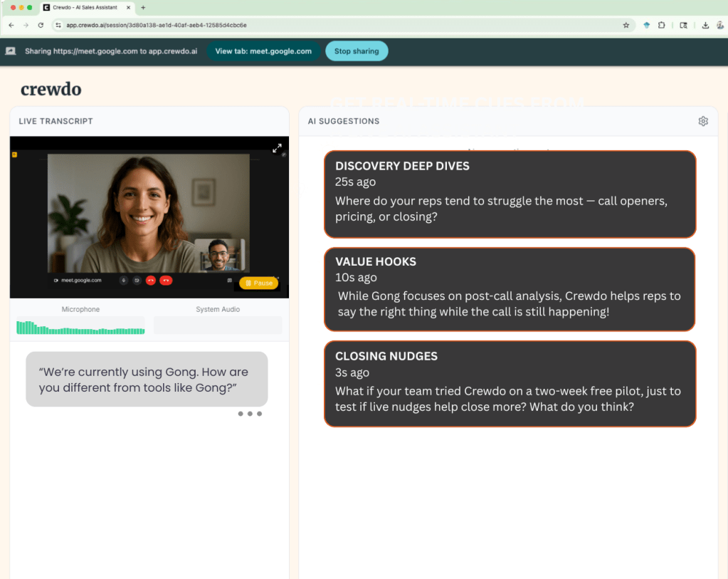Click the bookmark star in the address bar
728x579 pixels.
[626, 24]
